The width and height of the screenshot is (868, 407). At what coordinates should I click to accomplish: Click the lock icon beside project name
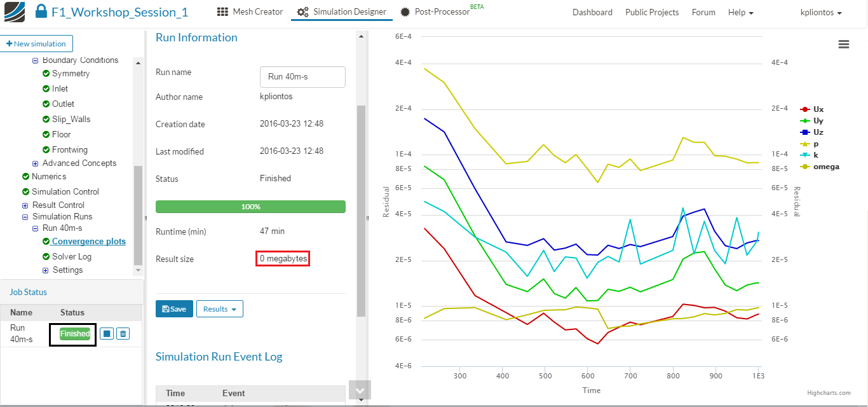pos(41,11)
